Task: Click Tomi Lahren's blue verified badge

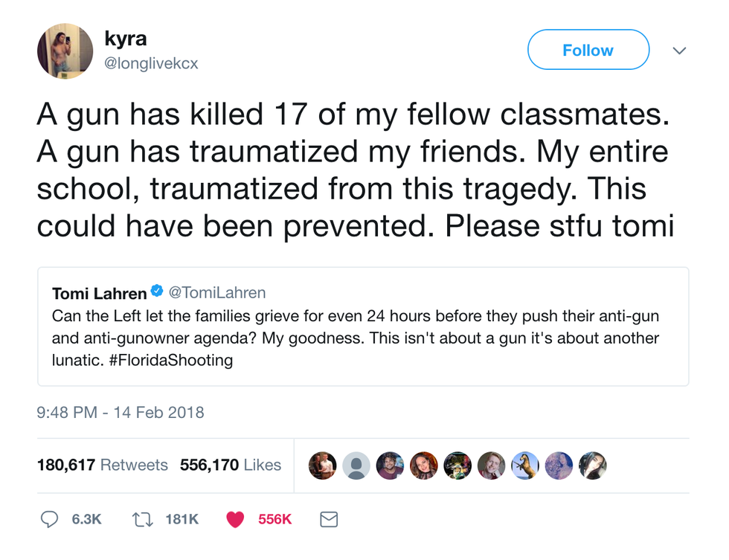Action: click(157, 292)
